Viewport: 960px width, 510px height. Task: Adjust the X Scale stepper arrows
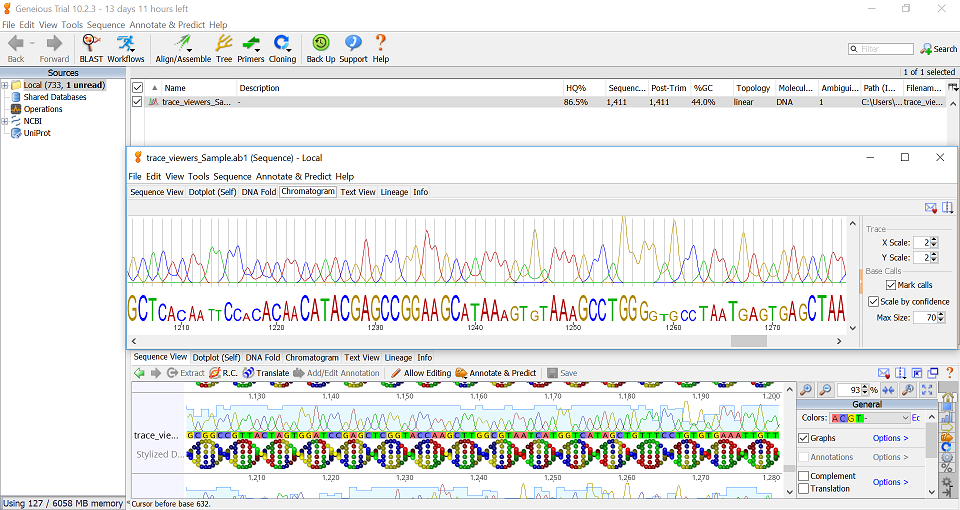(934, 243)
